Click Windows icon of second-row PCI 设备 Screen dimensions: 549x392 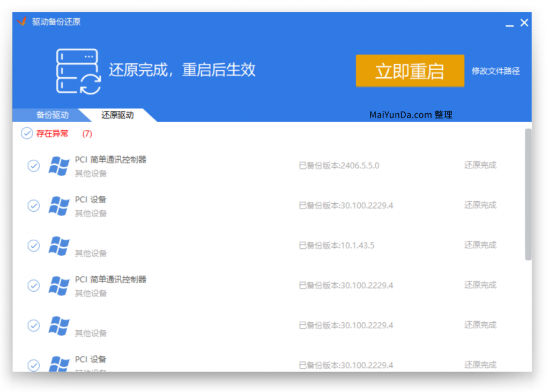[x=59, y=205]
